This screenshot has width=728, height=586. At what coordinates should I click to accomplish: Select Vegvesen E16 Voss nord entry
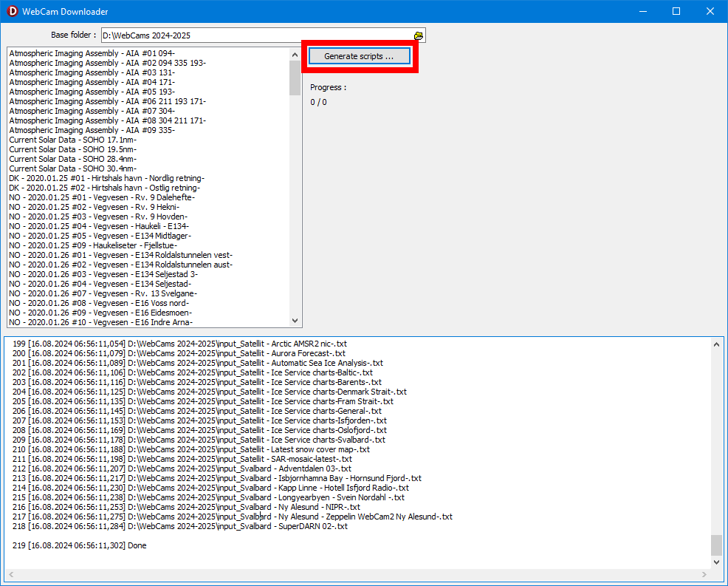coord(99,303)
